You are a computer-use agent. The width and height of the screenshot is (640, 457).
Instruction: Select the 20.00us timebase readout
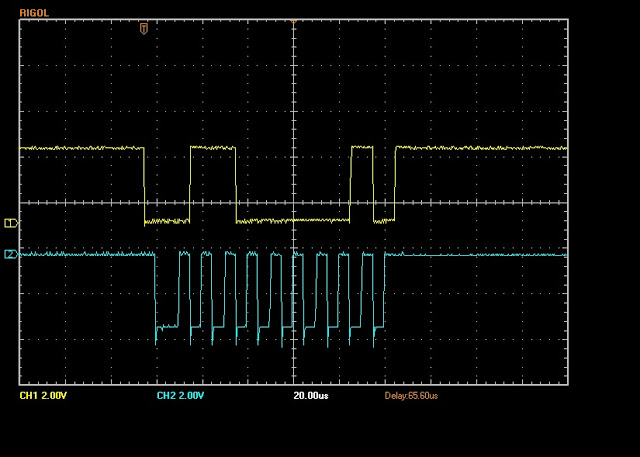(310, 396)
